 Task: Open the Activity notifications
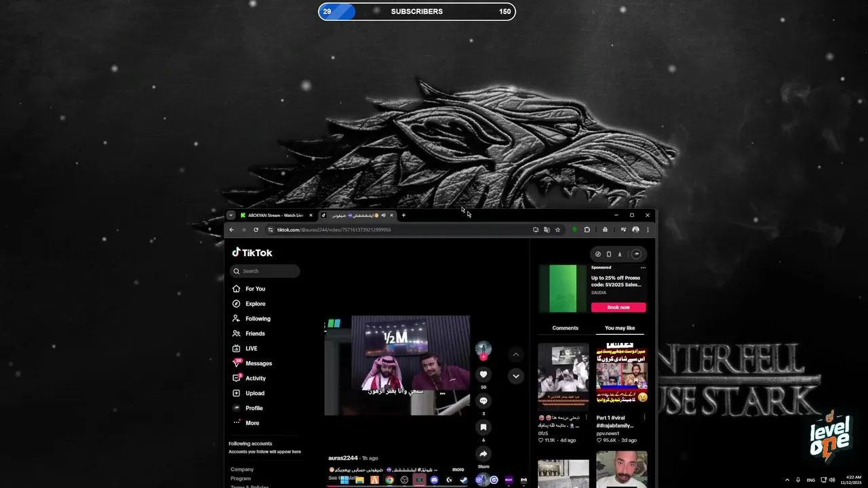click(250, 378)
